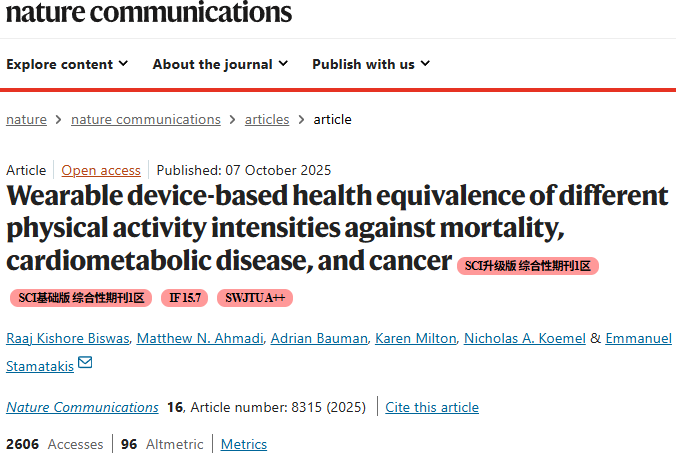676x456 pixels.
Task: Expand the About the journal menu
Action: pos(220,64)
